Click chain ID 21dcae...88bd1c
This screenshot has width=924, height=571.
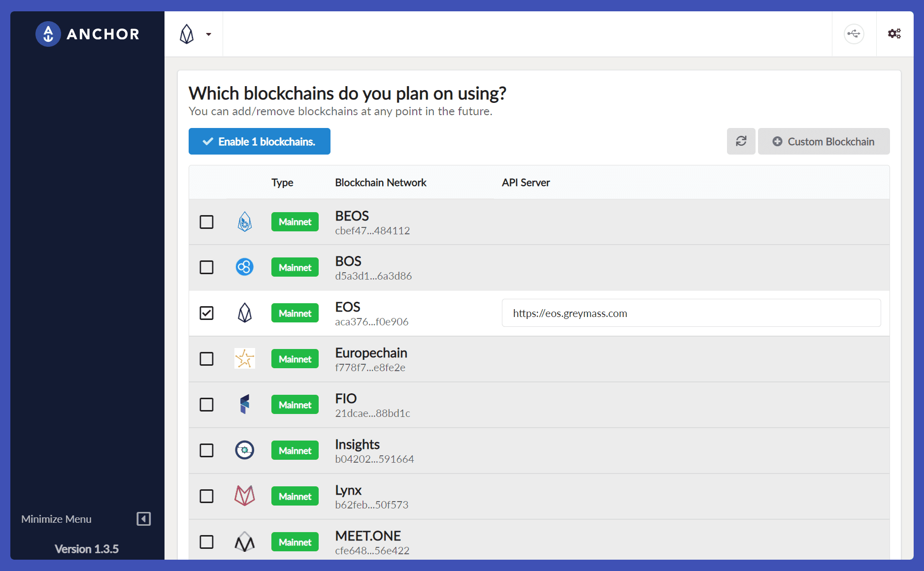(x=372, y=413)
